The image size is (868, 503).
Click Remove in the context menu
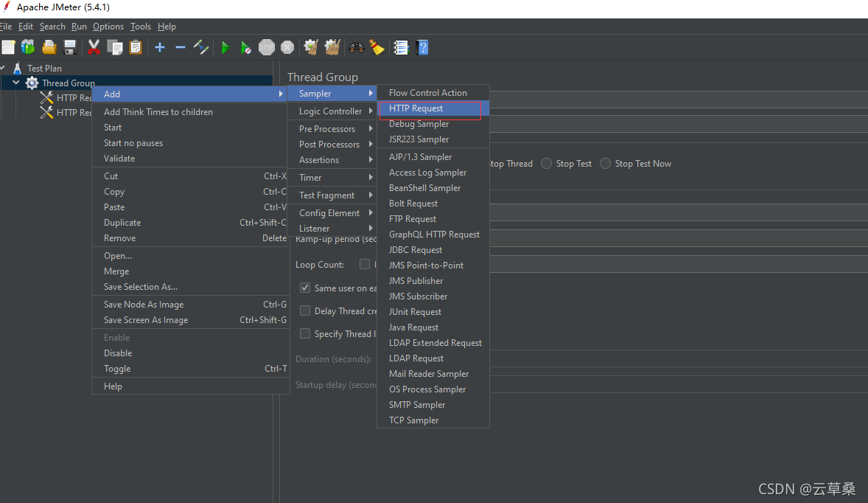[190, 238]
